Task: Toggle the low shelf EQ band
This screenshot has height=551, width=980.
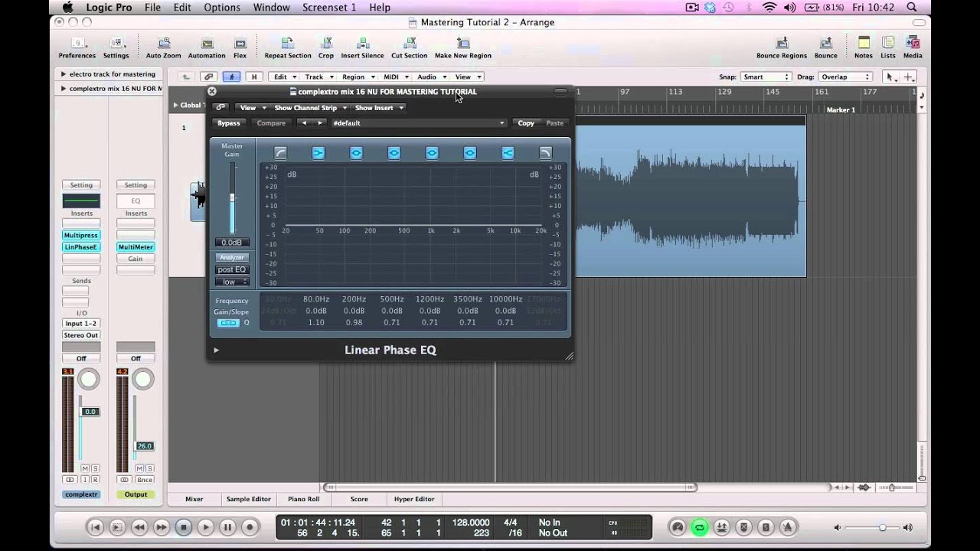Action: click(318, 153)
